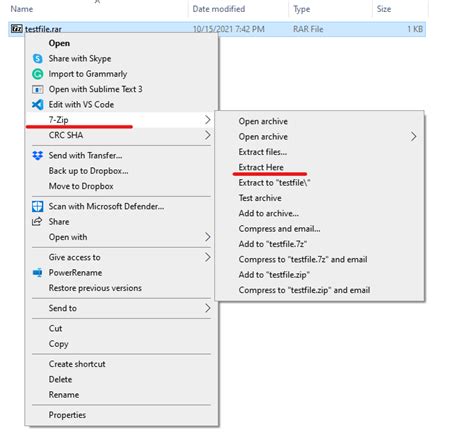Click the green Grammarly icon
The image size is (474, 436).
point(38,74)
